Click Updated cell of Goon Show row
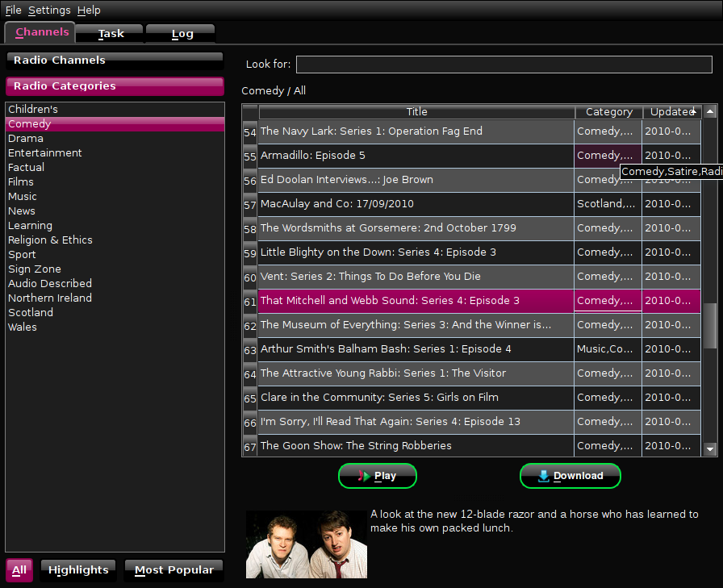Viewport: 723px width, 588px height. [x=671, y=445]
